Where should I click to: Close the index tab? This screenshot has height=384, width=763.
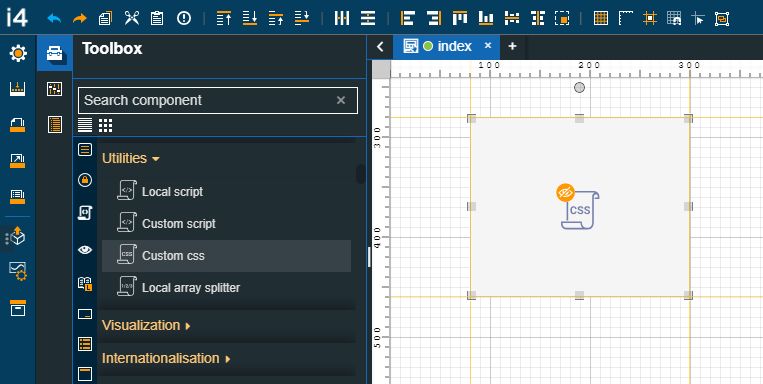[488, 46]
